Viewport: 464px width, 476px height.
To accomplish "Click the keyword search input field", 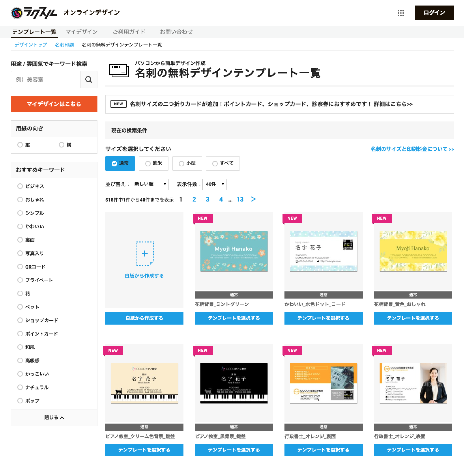I will pos(46,80).
